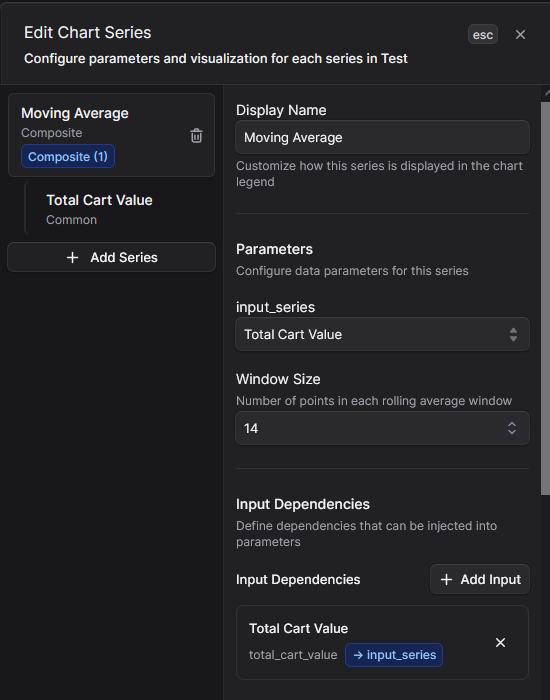This screenshot has height=700, width=550.
Task: Click the Display Name label
Action: pos(281,110)
